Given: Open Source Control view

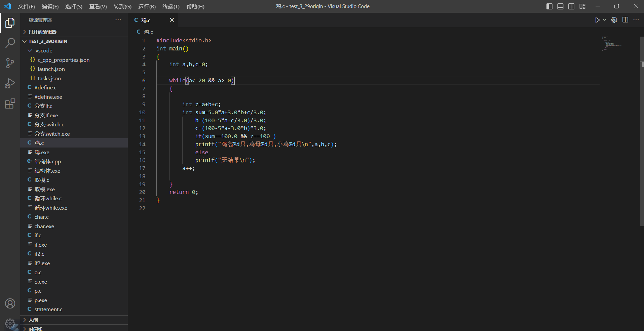Looking at the screenshot, I should click(10, 63).
